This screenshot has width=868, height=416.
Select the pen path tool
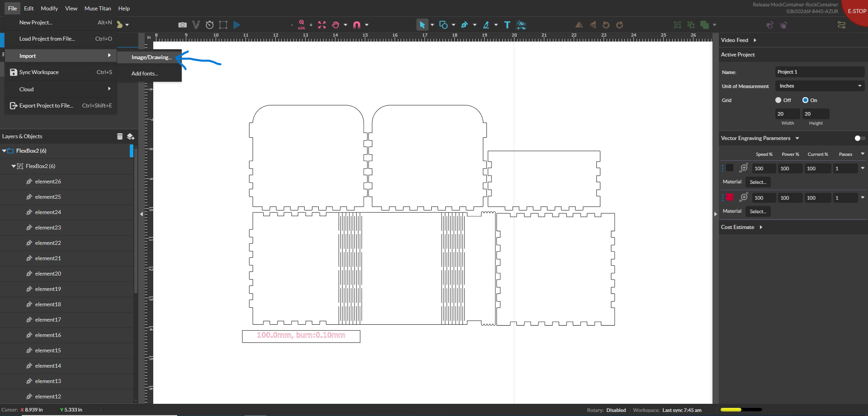pyautogui.click(x=465, y=25)
